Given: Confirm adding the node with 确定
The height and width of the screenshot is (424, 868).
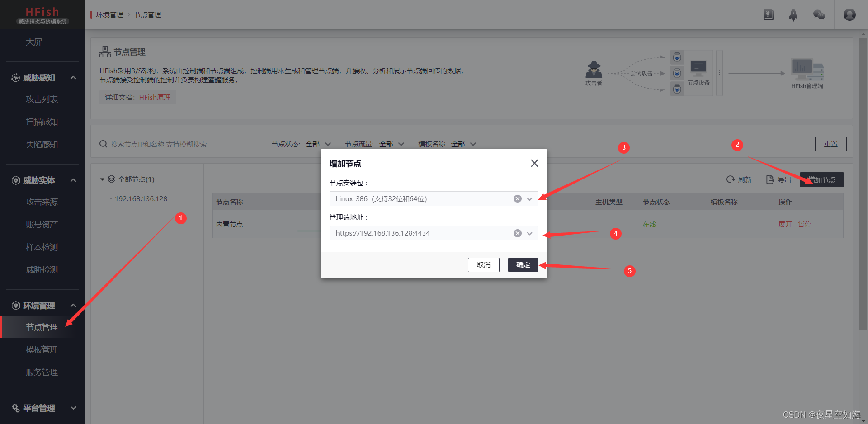Looking at the screenshot, I should tap(523, 265).
